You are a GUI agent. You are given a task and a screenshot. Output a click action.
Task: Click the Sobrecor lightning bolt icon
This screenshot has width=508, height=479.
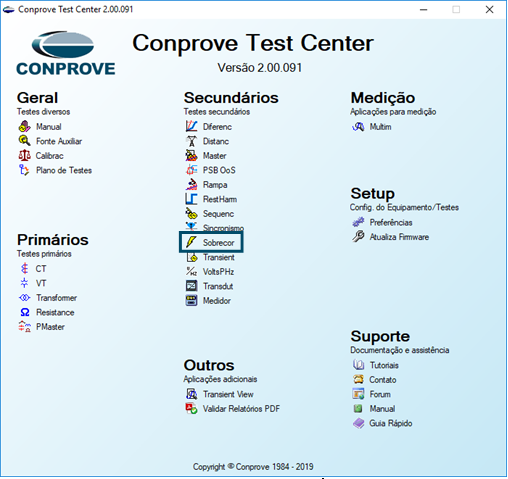coord(191,242)
